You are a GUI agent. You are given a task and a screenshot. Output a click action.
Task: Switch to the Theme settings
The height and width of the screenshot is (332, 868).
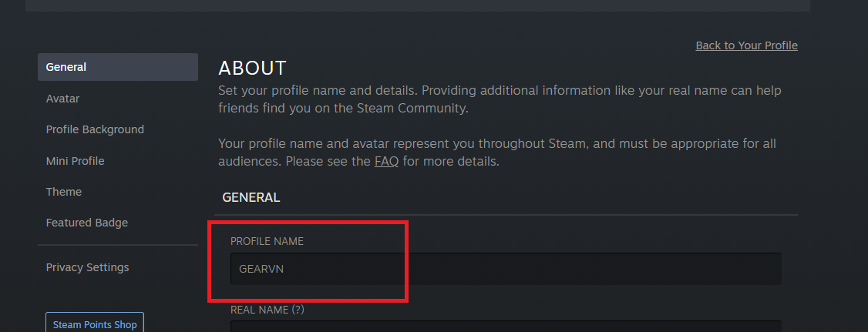tap(64, 192)
